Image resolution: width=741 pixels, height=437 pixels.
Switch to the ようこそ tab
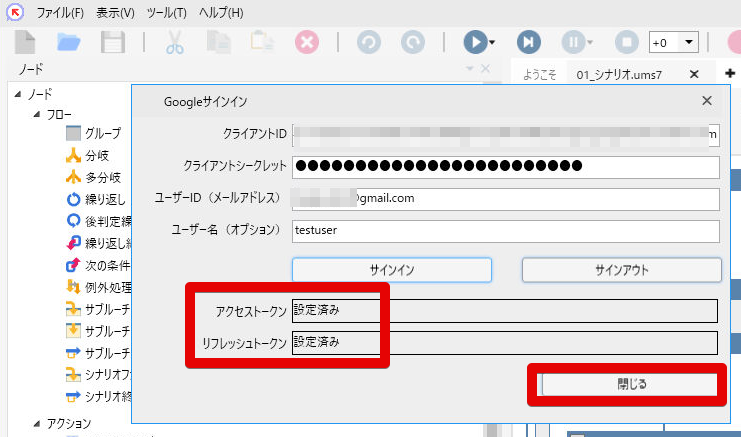pos(540,75)
